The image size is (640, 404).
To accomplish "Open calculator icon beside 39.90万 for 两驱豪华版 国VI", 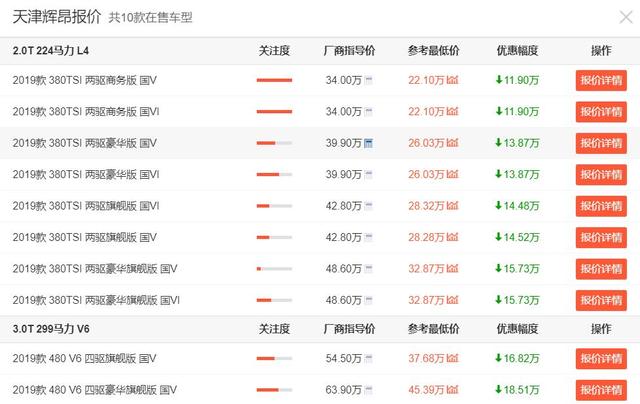I will [x=368, y=175].
